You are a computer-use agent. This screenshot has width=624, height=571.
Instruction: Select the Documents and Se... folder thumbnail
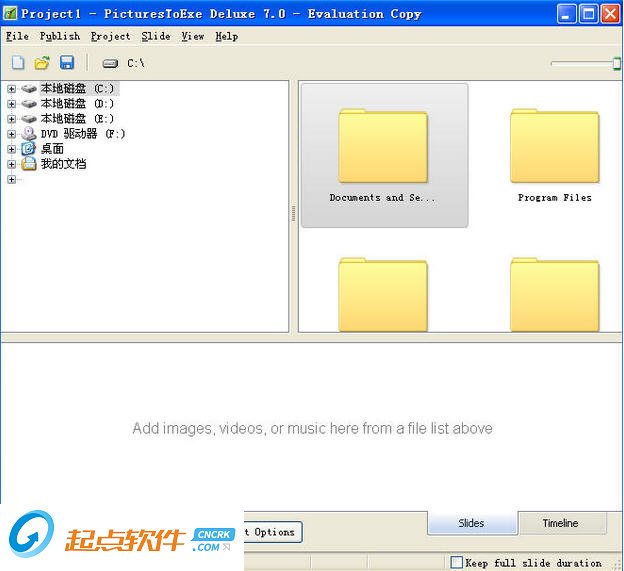384,155
